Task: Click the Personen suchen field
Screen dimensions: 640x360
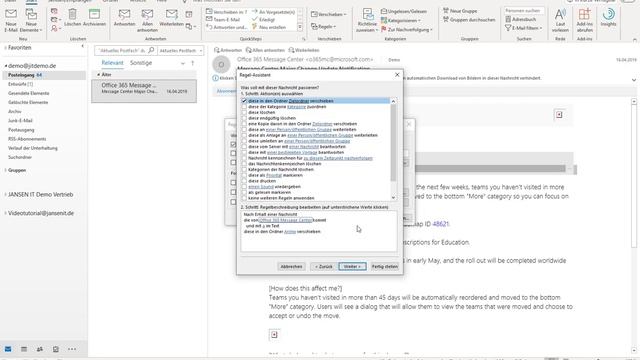Action: pyautogui.click(x=524, y=11)
